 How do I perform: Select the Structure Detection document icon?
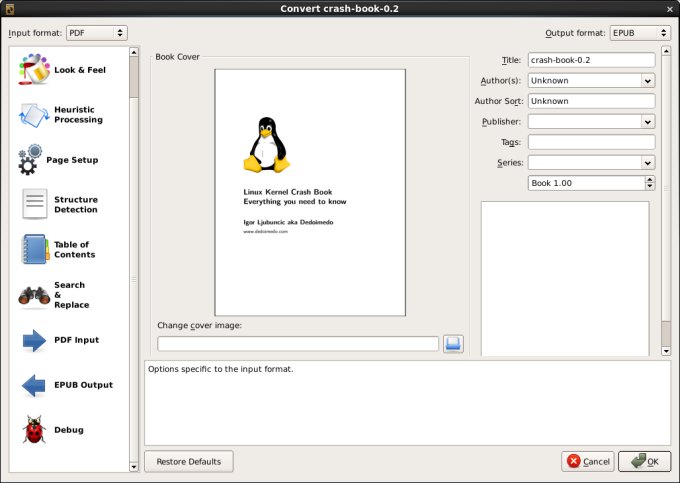tap(34, 204)
